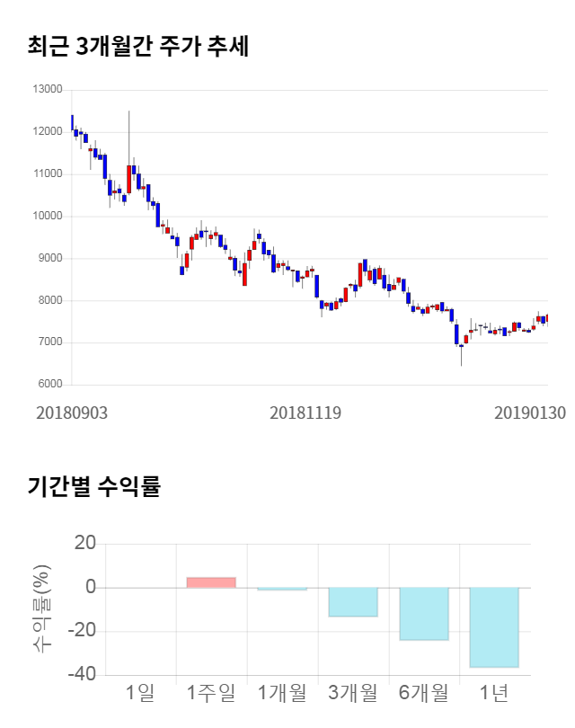Screen dimensions: 575x728
Task: Click the 6000 price axis label
Action: 49,385
